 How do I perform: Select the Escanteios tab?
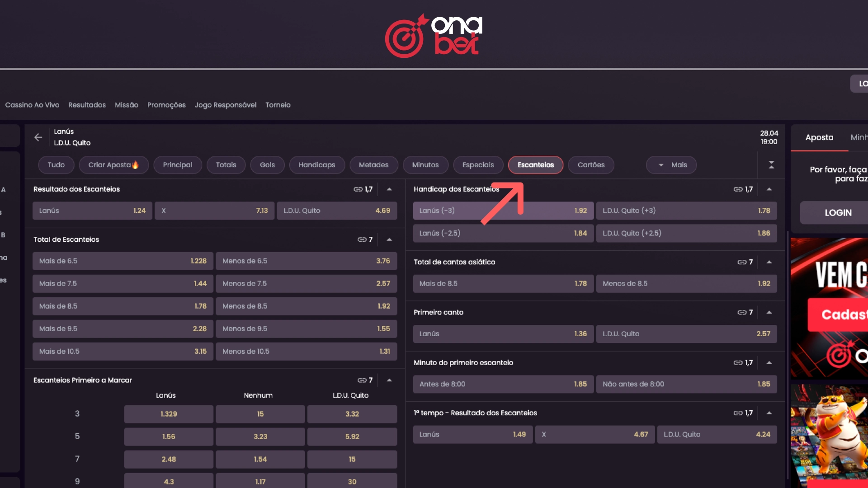[536, 165]
